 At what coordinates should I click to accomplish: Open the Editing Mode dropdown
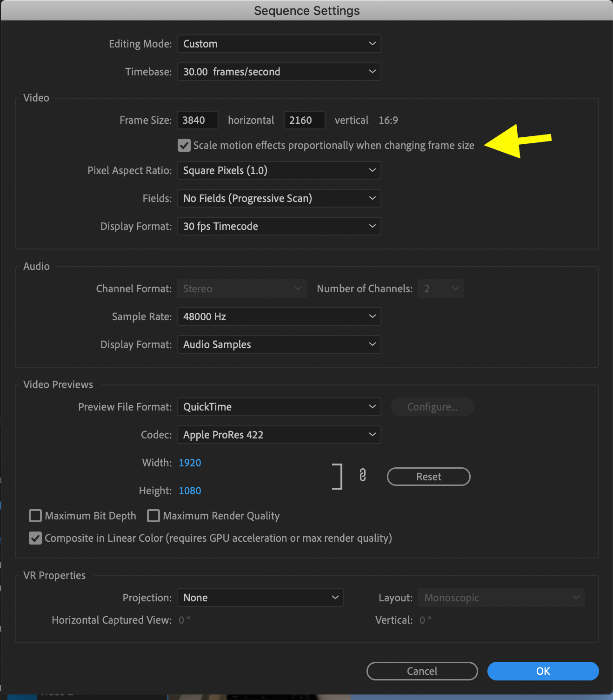[279, 44]
